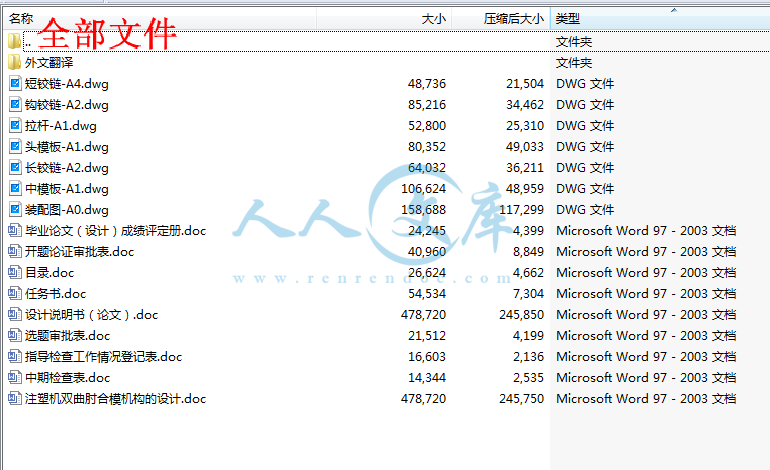The height and width of the screenshot is (470, 770).
Task: Select file name 头模板-A1.dwg
Action: click(67, 146)
